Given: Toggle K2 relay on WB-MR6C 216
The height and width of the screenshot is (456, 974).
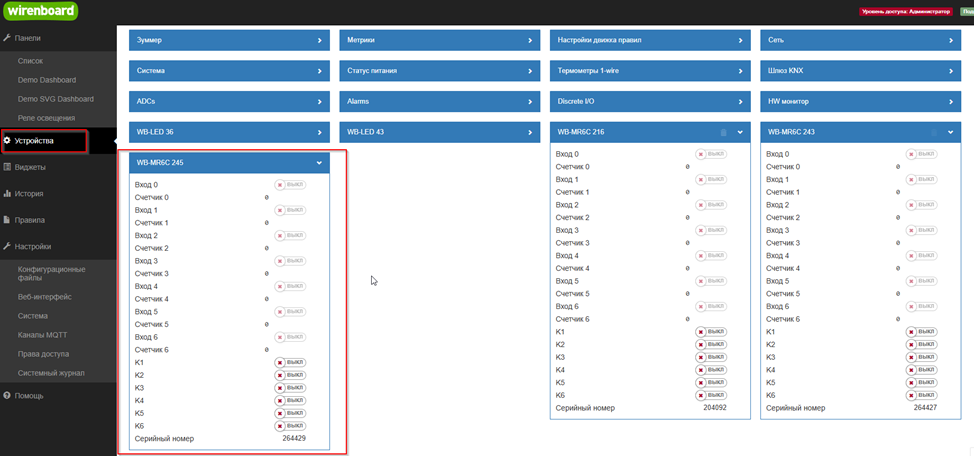Looking at the screenshot, I should [711, 344].
